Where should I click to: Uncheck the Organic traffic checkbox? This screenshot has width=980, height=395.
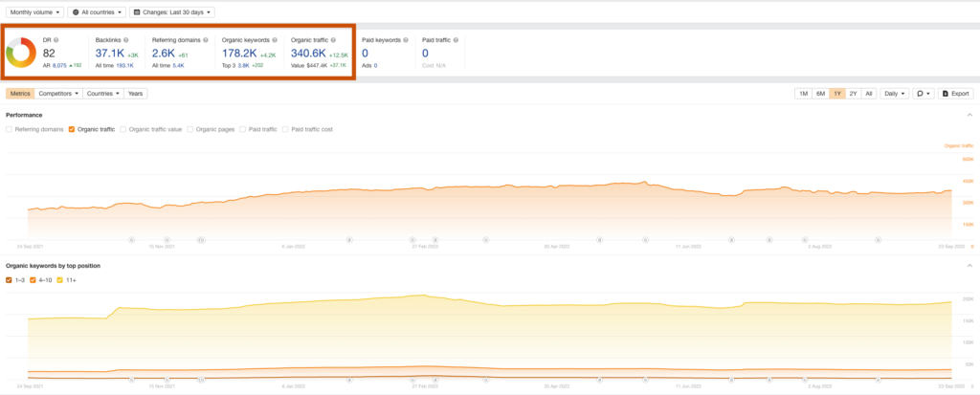(x=72, y=128)
